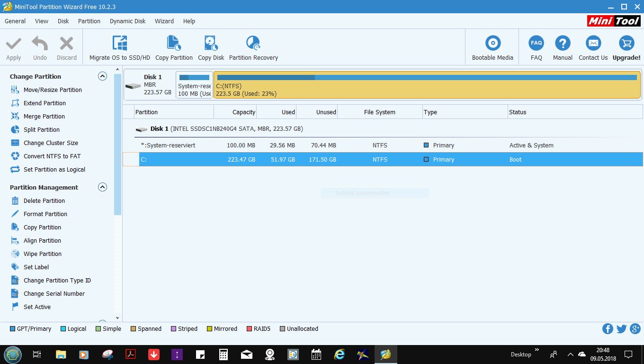Viewport: 644px width, 364px height.
Task: Choose Set Active action
Action: 37,307
